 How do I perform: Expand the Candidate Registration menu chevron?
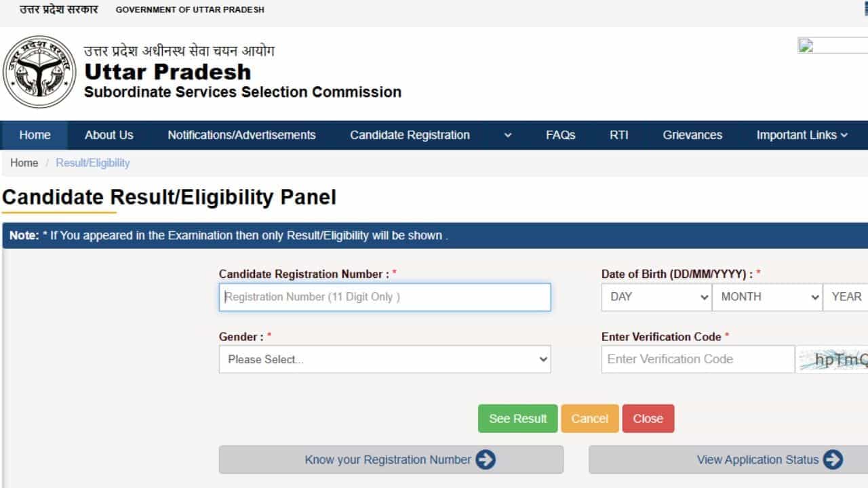[x=508, y=136]
